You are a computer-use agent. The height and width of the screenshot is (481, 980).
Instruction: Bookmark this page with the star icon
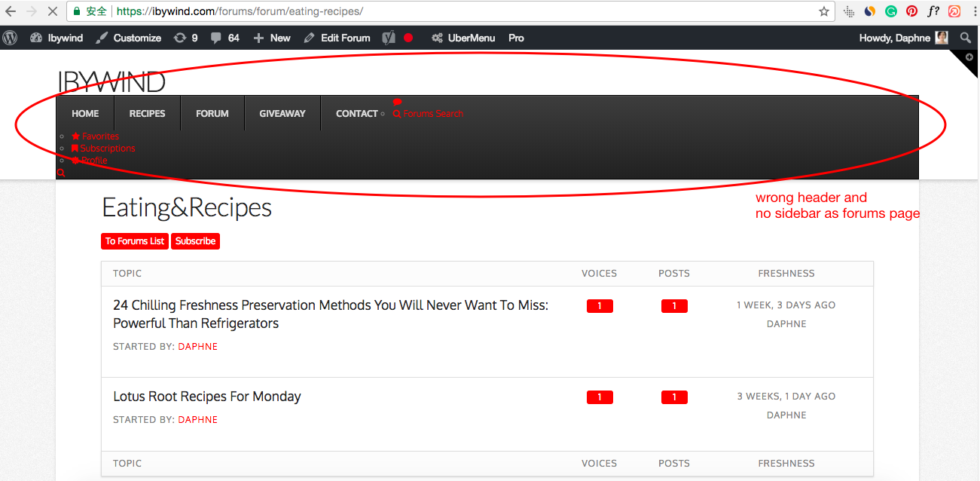click(824, 11)
